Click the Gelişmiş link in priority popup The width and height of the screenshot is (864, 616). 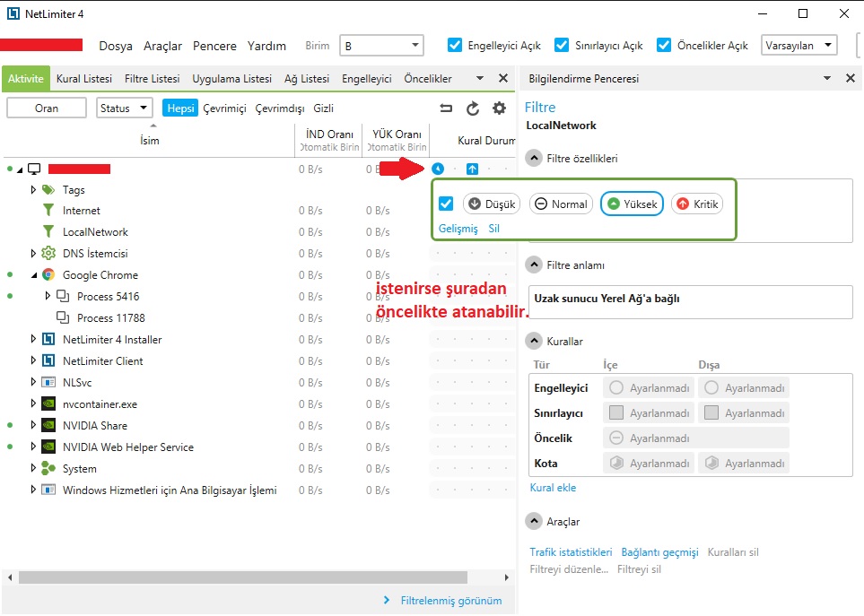(458, 229)
